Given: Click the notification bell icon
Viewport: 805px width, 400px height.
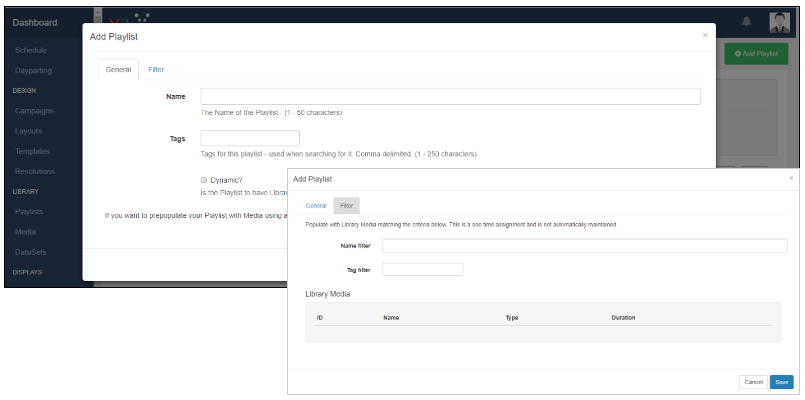Looking at the screenshot, I should [x=746, y=21].
